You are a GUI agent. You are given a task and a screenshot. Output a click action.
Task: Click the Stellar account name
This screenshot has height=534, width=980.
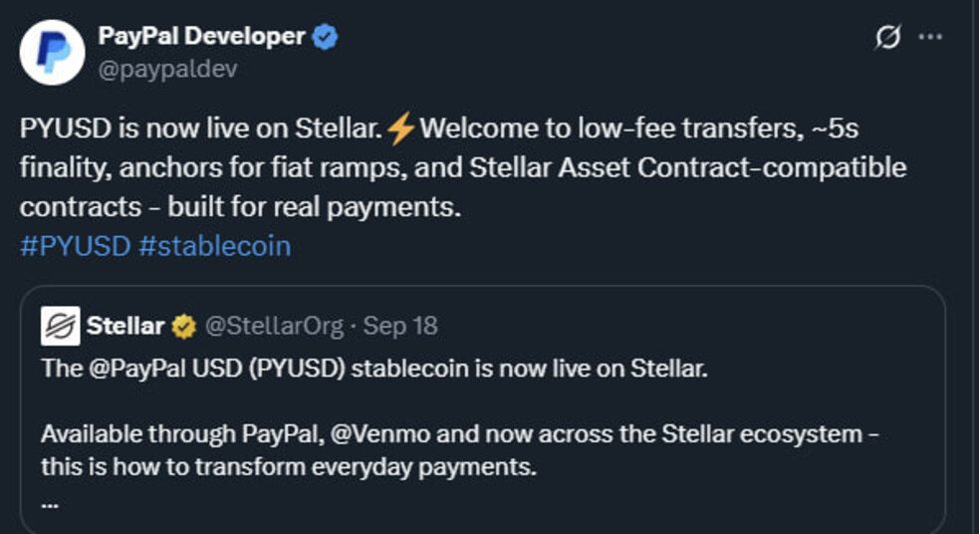pyautogui.click(x=125, y=326)
